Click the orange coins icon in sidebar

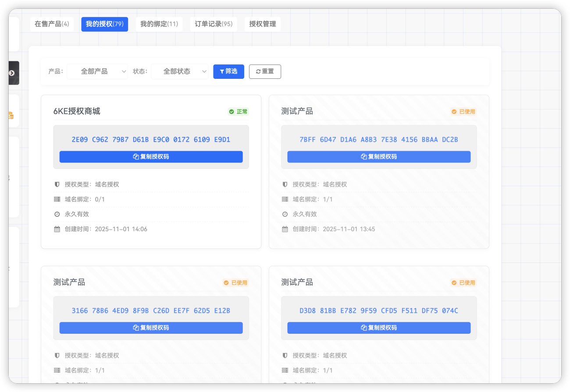point(11,116)
